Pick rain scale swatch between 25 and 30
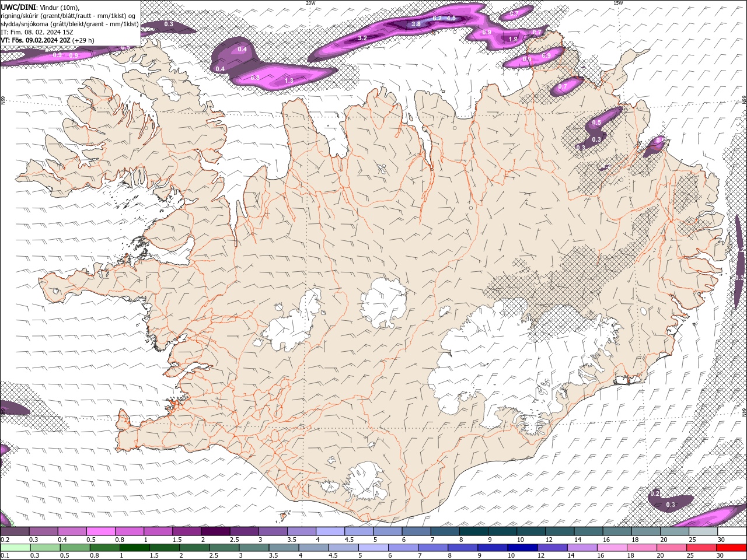Viewport: 747px width, 560px height. click(x=702, y=548)
